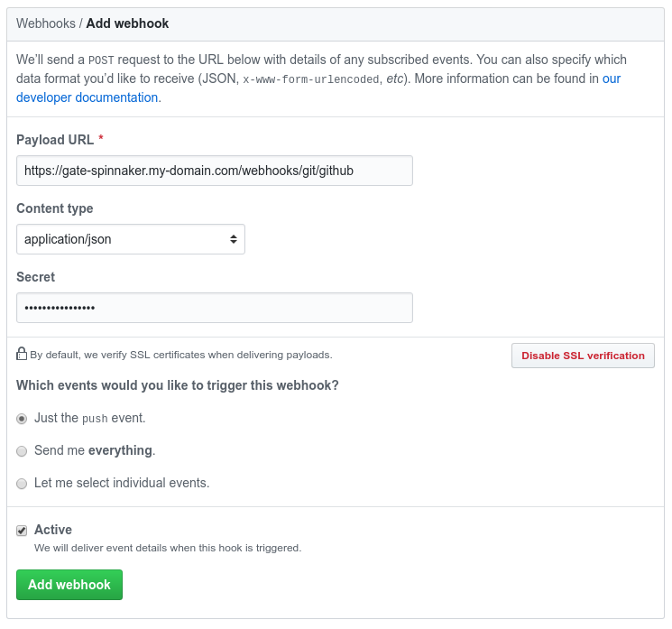The width and height of the screenshot is (672, 629).
Task: Toggle the Active checkbox
Action: coord(22,531)
